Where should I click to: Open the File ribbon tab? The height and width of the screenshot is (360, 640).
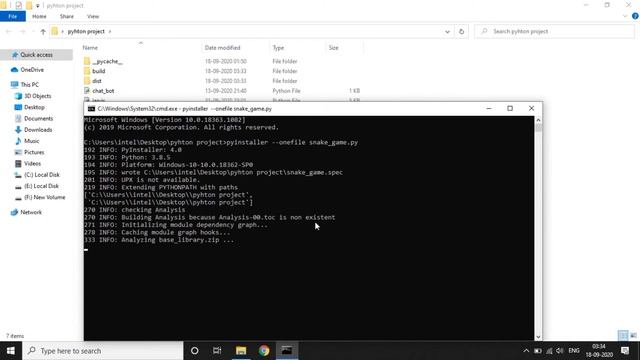point(13,16)
